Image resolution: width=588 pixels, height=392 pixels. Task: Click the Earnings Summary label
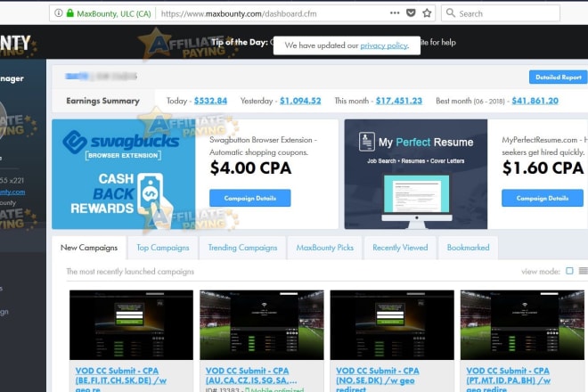[102, 101]
